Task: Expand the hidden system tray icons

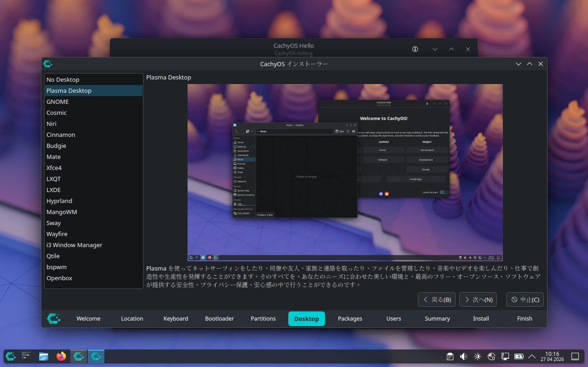Action: tap(532, 356)
